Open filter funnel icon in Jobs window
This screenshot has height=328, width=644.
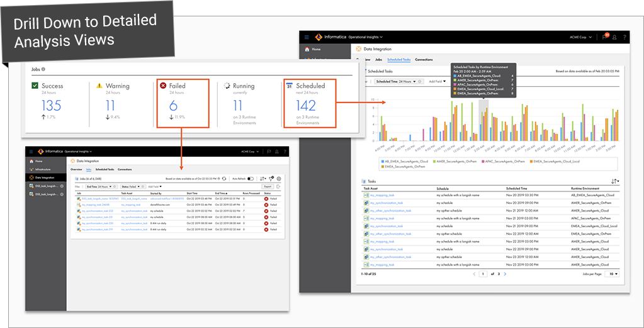click(x=271, y=179)
